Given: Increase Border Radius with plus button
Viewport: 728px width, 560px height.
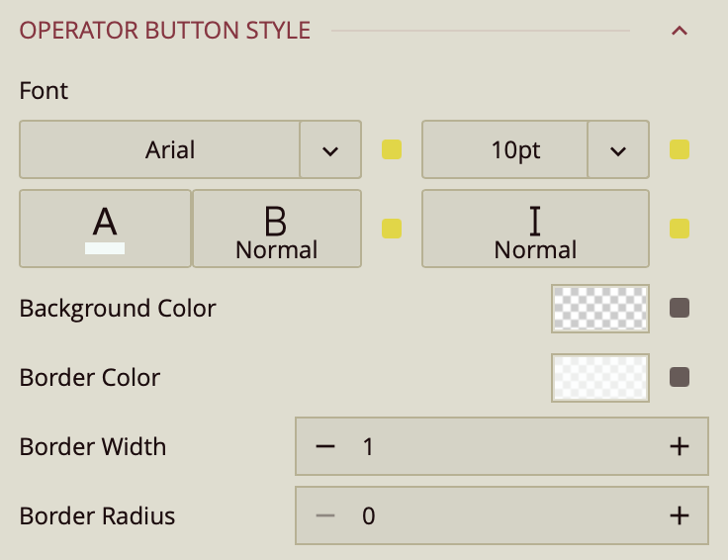Looking at the screenshot, I should point(679,515).
